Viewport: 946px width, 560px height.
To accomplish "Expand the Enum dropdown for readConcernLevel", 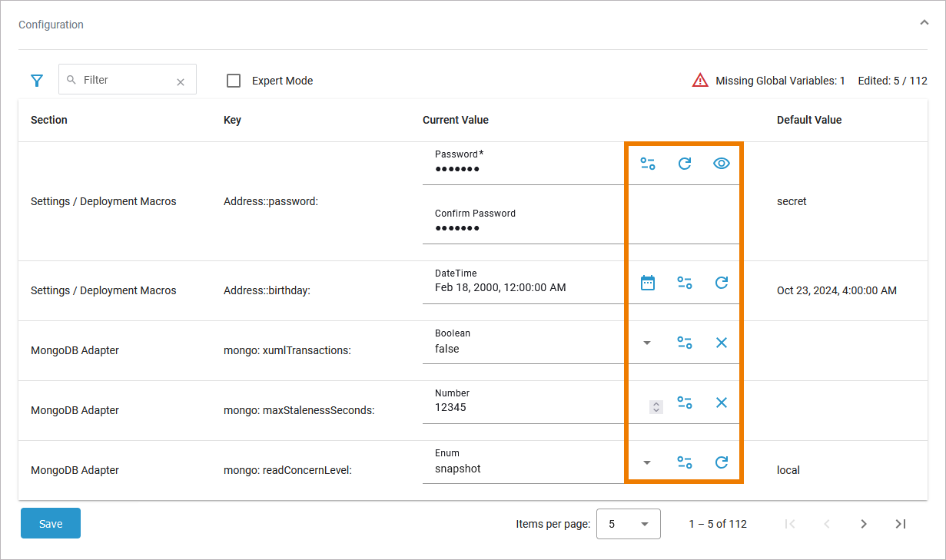I will coord(647,462).
